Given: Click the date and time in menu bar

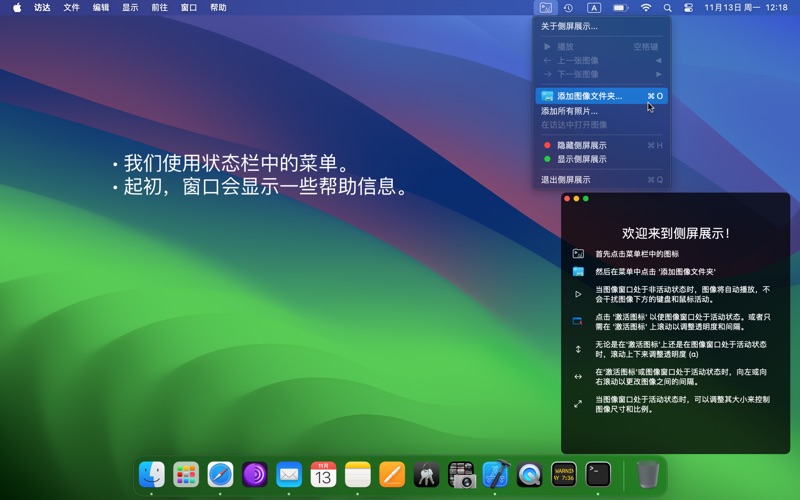Looking at the screenshot, I should (x=746, y=8).
